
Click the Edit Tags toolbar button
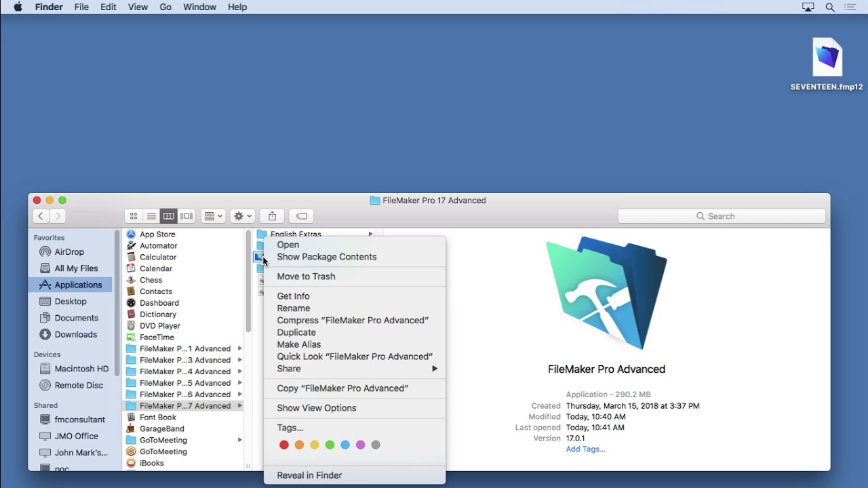[x=302, y=216]
